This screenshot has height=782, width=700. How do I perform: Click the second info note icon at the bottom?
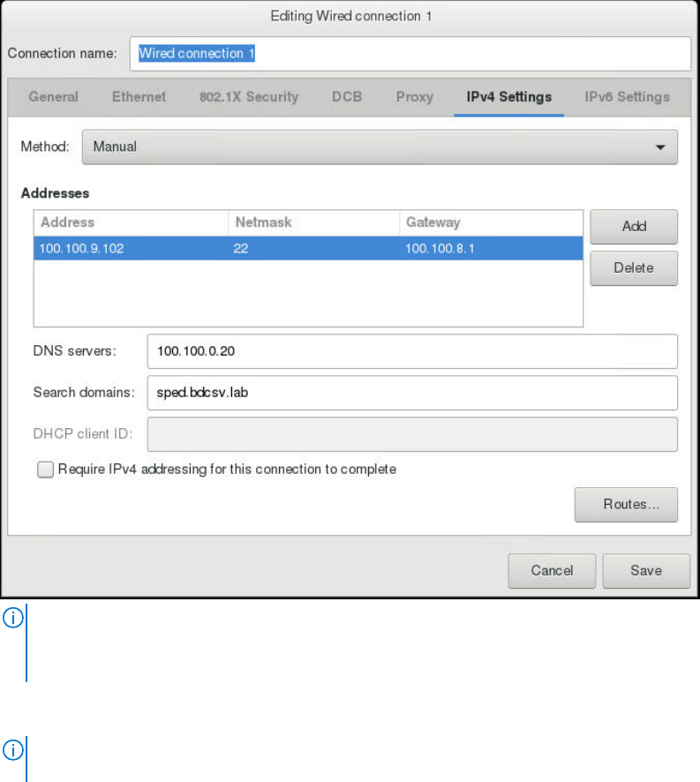[13, 750]
